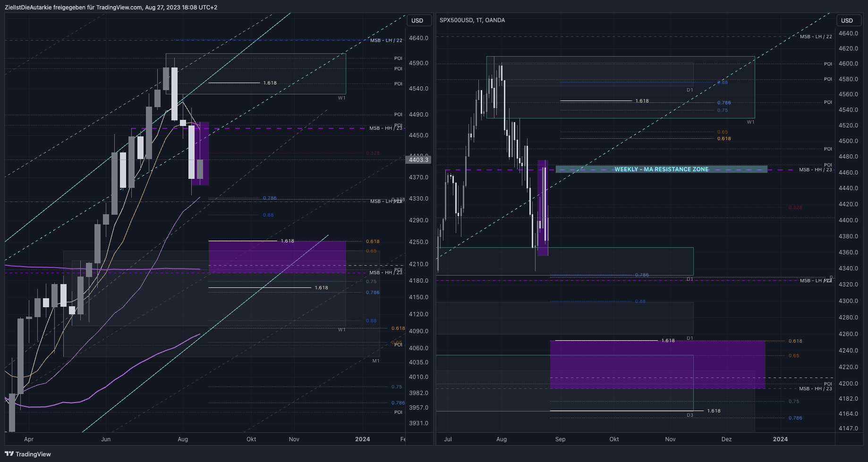
Task: Click the TradingView logo at the bottom left
Action: click(x=28, y=454)
